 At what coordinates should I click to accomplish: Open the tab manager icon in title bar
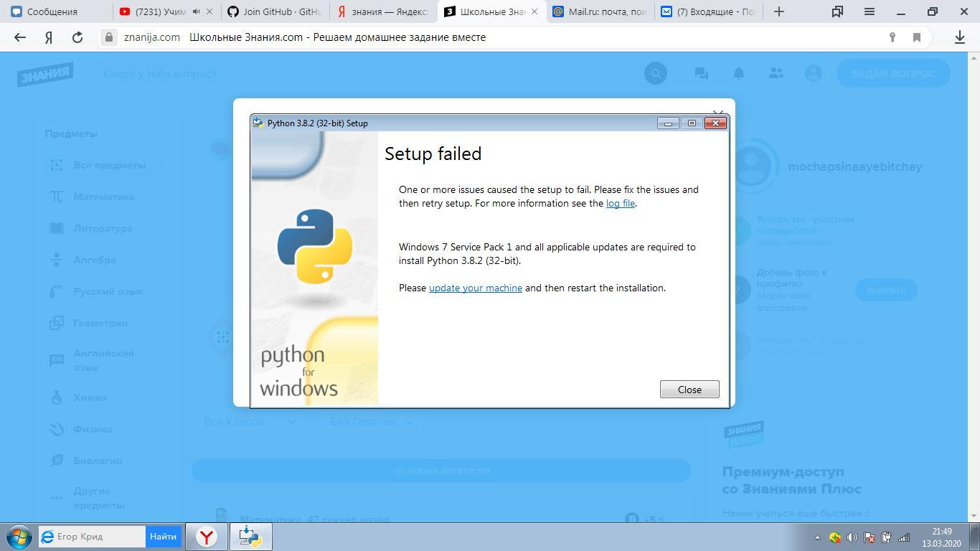point(837,11)
